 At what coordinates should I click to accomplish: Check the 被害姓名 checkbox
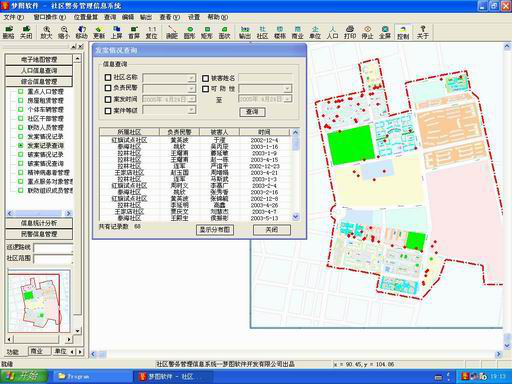[205, 78]
